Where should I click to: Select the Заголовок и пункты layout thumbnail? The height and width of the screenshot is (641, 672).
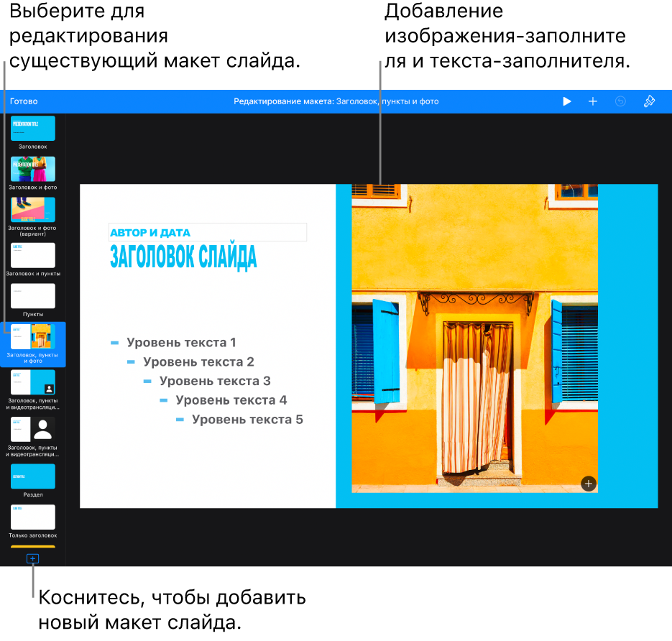click(33, 255)
